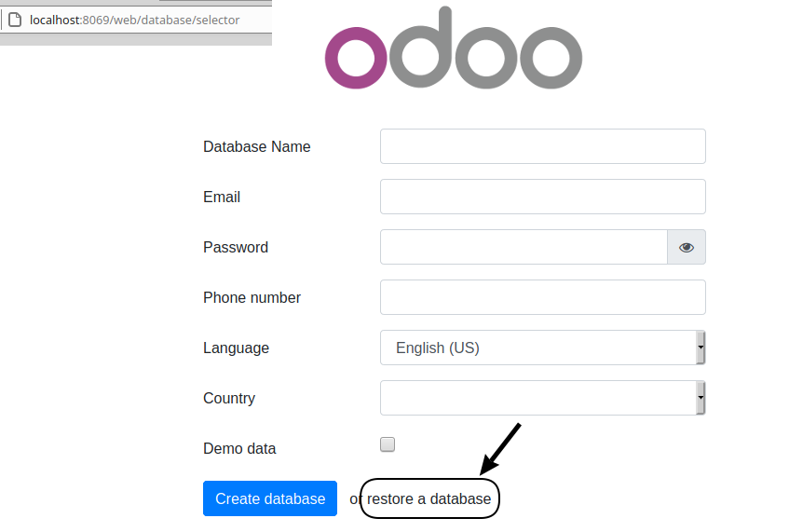Click the Phone number label text

pyautogui.click(x=252, y=297)
